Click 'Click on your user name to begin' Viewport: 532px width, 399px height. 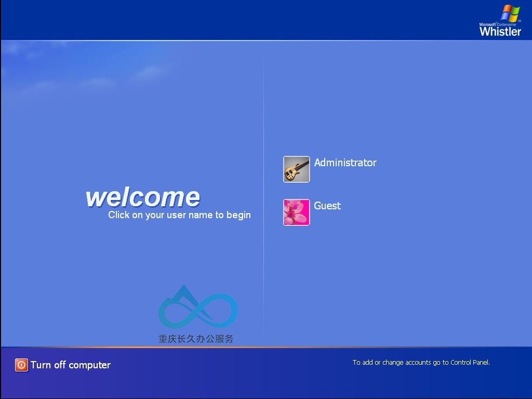pos(179,215)
